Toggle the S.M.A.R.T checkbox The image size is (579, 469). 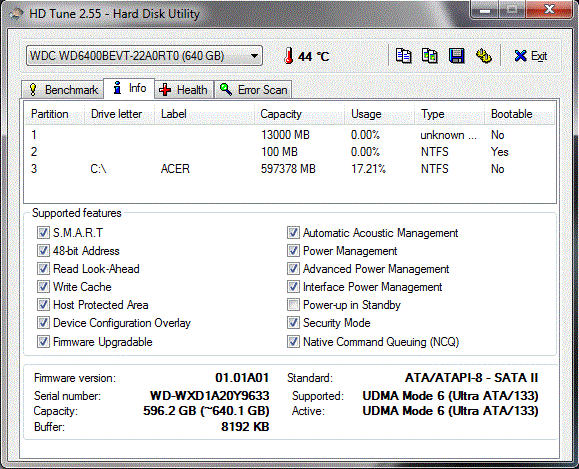(x=43, y=233)
